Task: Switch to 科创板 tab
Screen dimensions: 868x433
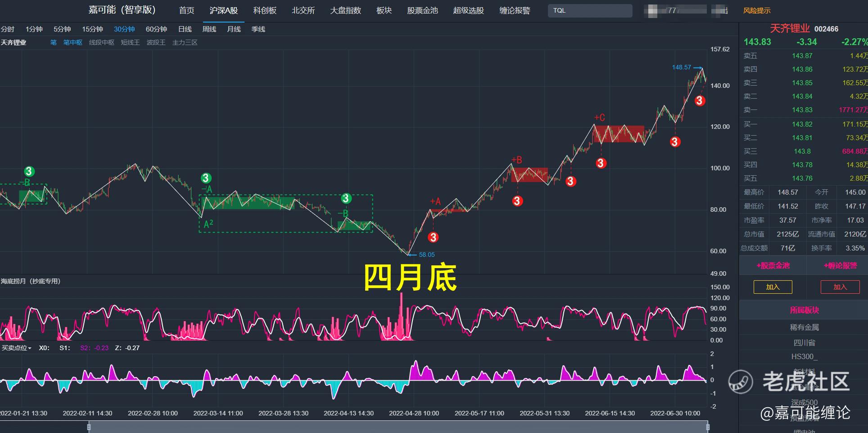Action: coord(265,10)
